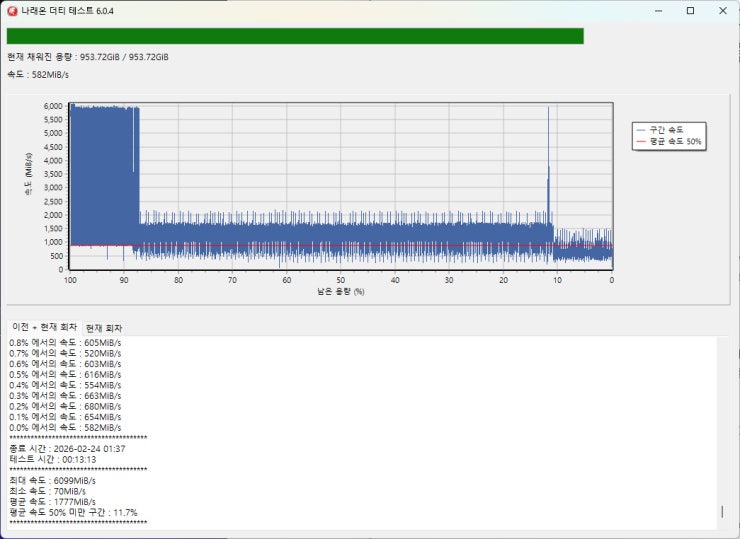This screenshot has width=740, height=539.
Task: Maximize the Naraeon Dirty Test window
Action: coord(690,11)
